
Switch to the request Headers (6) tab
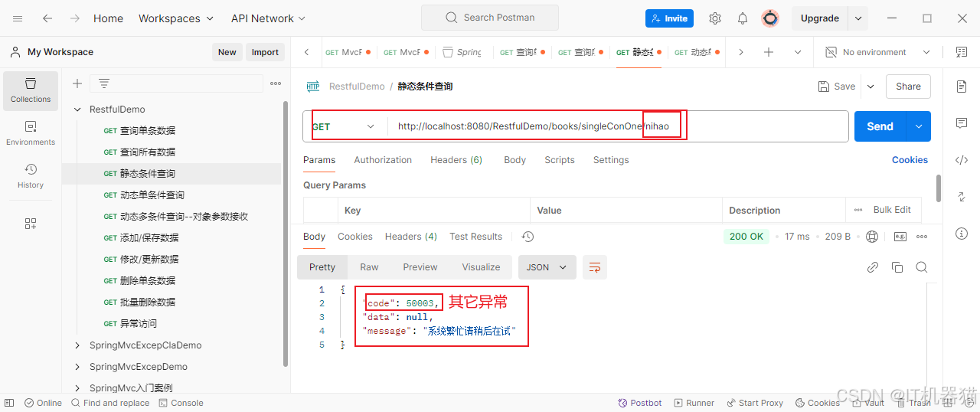click(x=456, y=160)
